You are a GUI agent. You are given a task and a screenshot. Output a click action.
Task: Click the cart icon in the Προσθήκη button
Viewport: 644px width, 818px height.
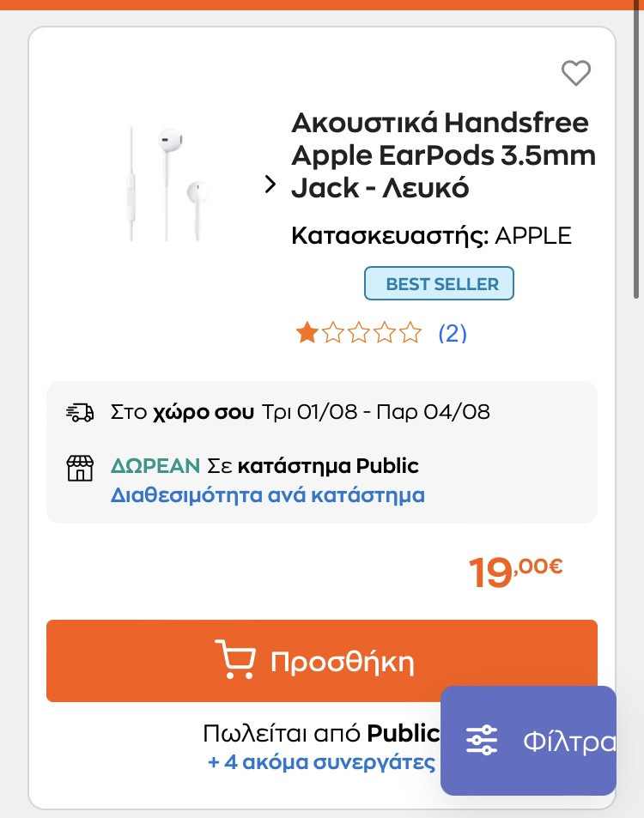point(234,661)
